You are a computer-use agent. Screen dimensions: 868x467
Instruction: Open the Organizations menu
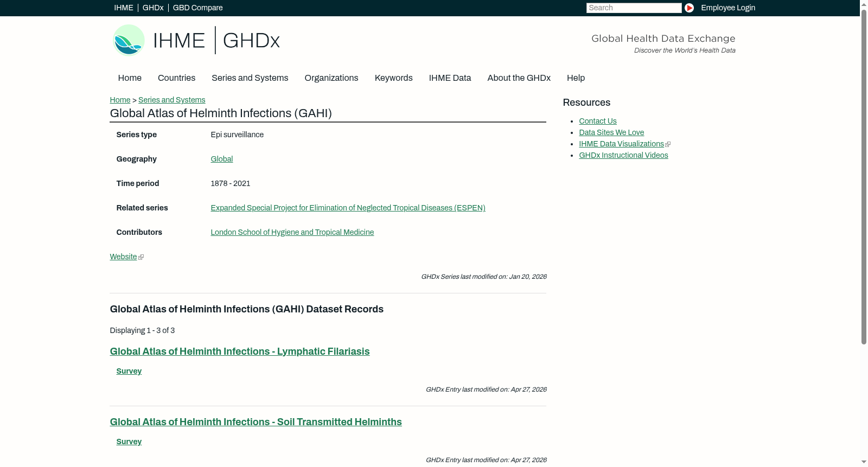(331, 78)
